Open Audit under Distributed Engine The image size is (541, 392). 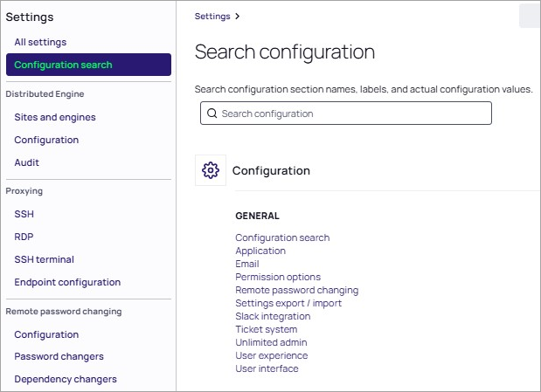[26, 162]
